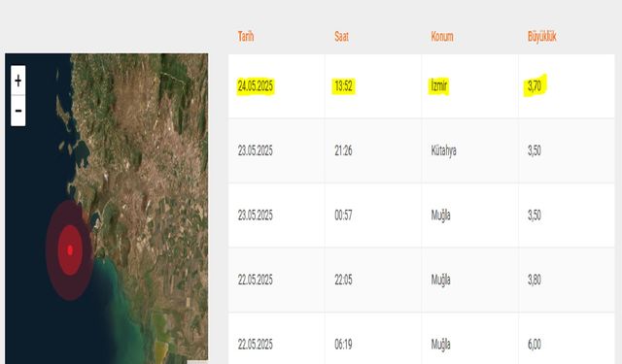The image size is (622, 364).
Task: Select the time 13:52 cell
Action: click(343, 86)
